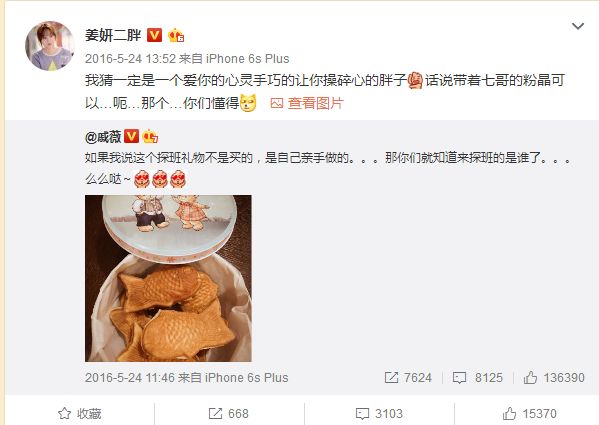The height and width of the screenshot is (425, 599).
Task: Open the 2016-5-24 13:52 timestamp link
Action: [x=130, y=59]
